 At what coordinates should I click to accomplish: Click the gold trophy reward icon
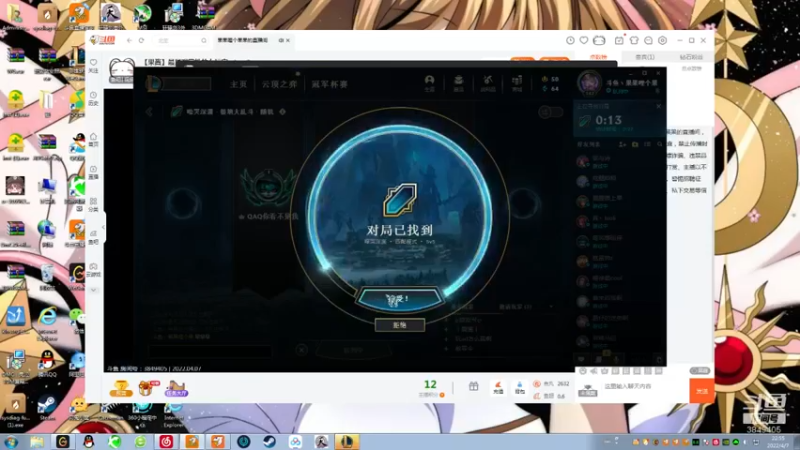pos(121,388)
